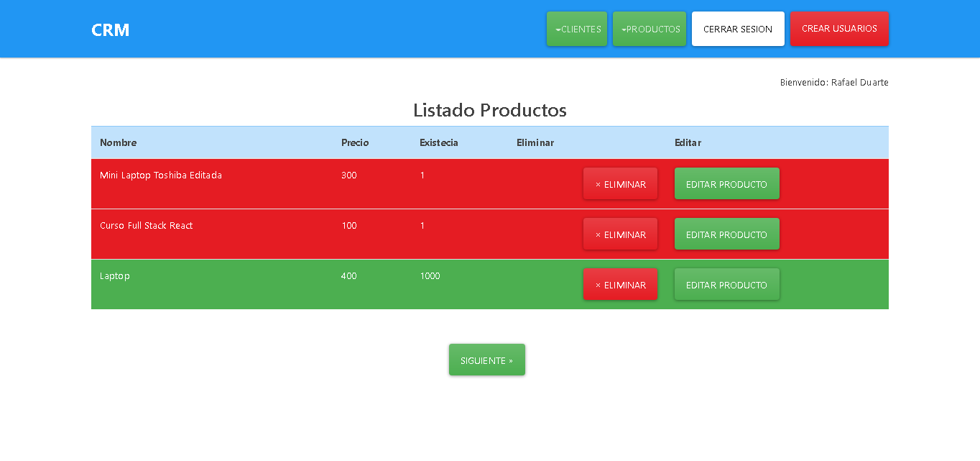The height and width of the screenshot is (461, 980).
Task: Click EDITAR PRODUCTO for Curso Full Stack React
Action: tap(726, 234)
